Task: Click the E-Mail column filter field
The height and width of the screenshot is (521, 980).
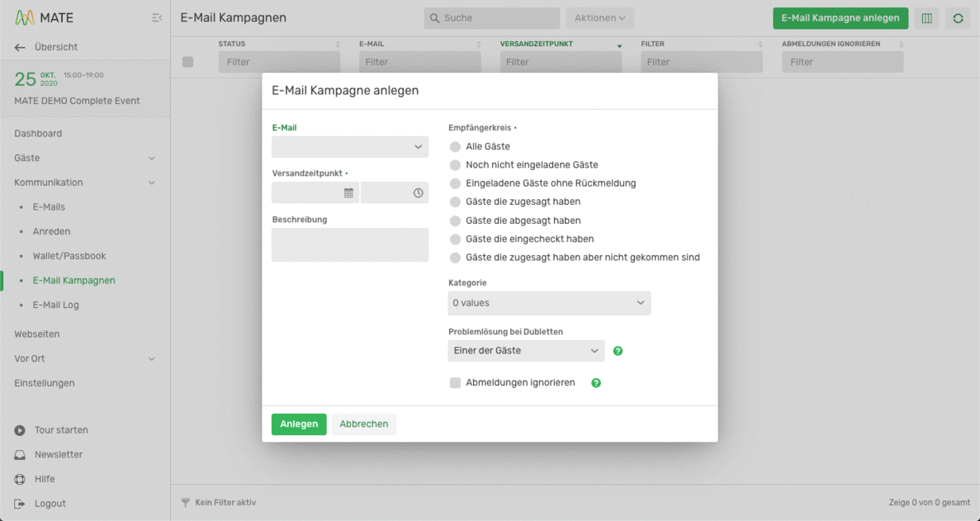Action: tap(420, 62)
